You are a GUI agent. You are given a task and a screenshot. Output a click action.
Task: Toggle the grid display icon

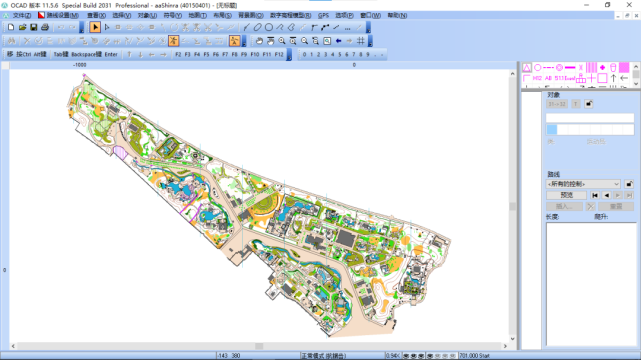tap(361, 41)
